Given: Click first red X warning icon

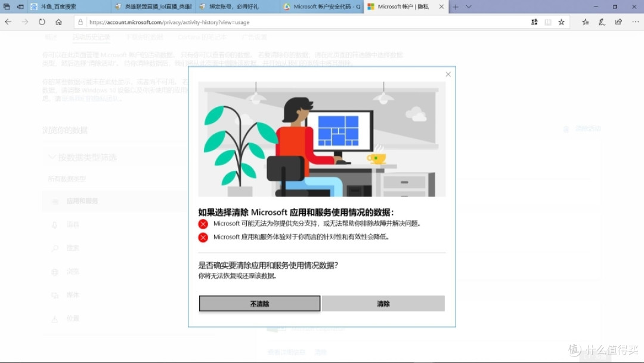Looking at the screenshot, I should (x=203, y=224).
